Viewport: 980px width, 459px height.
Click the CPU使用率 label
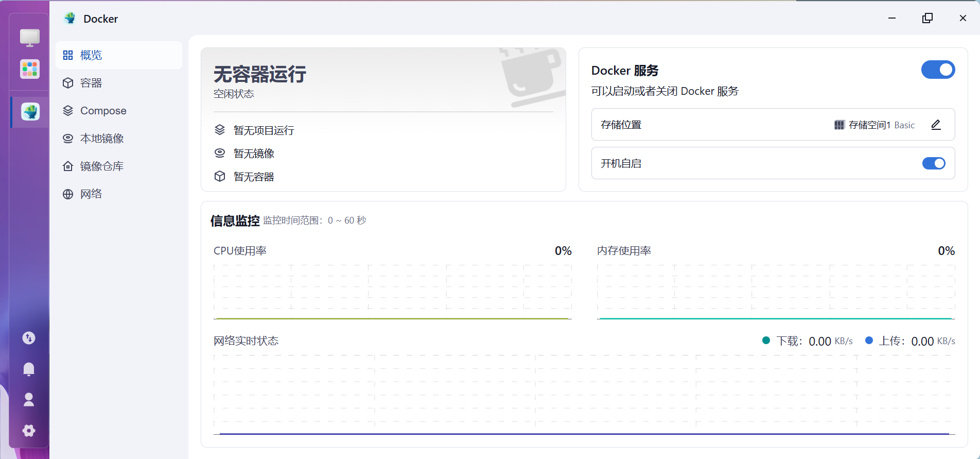[x=240, y=251]
